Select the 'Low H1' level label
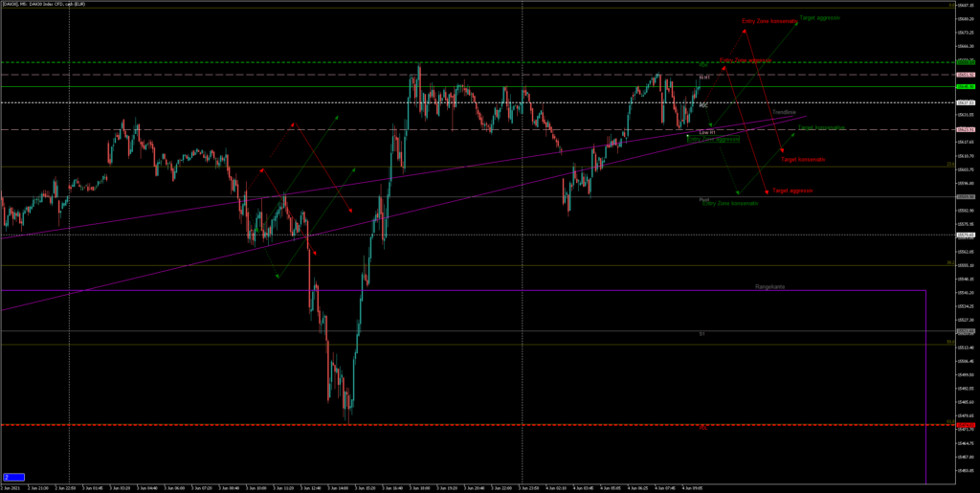This screenshot has width=980, height=493. [706, 132]
